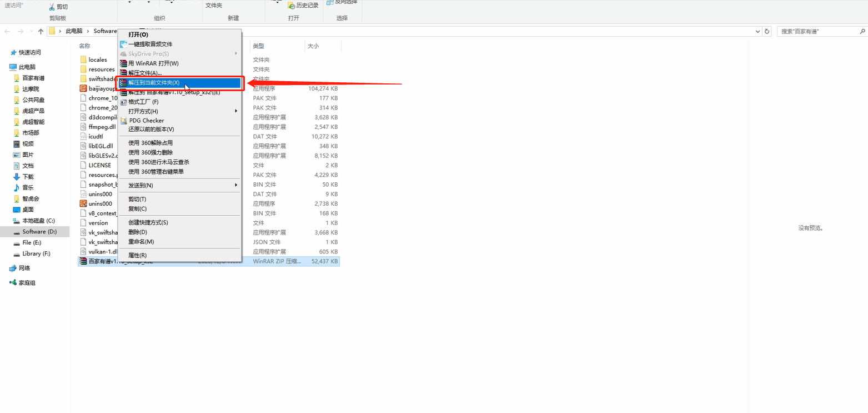Open 达摩院 folder in sidebar
868x413 pixels.
tap(26, 89)
